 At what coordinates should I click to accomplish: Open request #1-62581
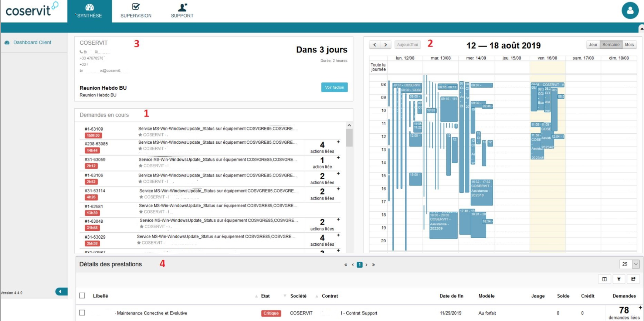(94, 206)
